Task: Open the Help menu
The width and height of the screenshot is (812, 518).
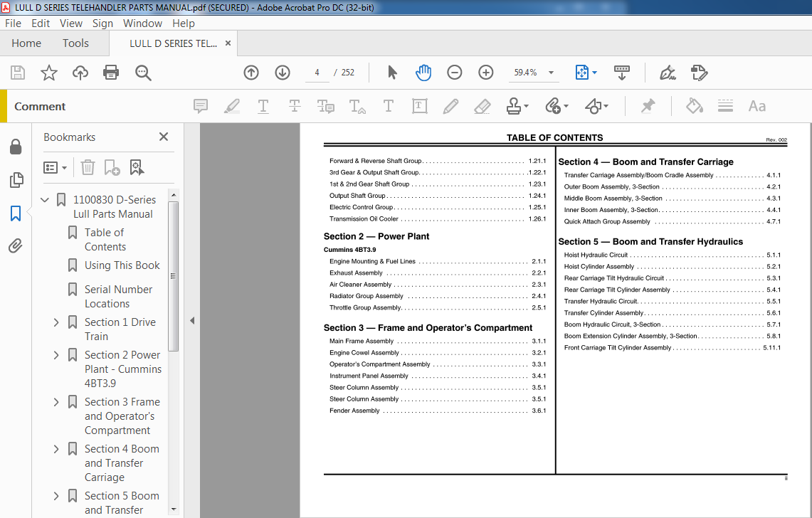Action: [x=184, y=23]
